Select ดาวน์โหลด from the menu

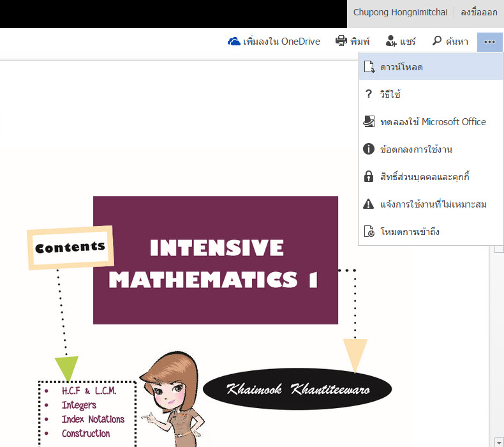click(431, 67)
